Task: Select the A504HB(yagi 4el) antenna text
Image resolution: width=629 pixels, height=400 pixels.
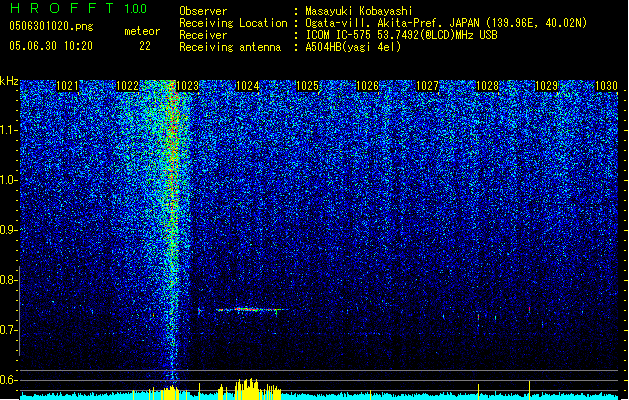Action: pyautogui.click(x=353, y=47)
